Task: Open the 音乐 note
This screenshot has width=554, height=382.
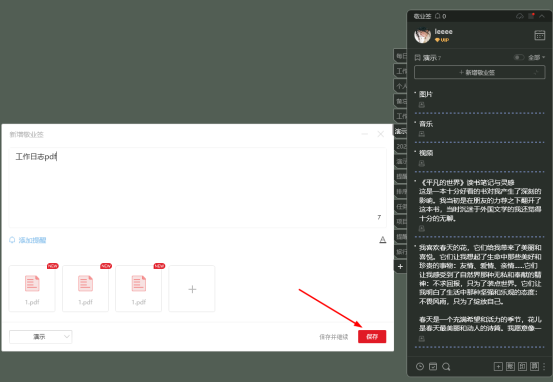Action: pos(426,124)
